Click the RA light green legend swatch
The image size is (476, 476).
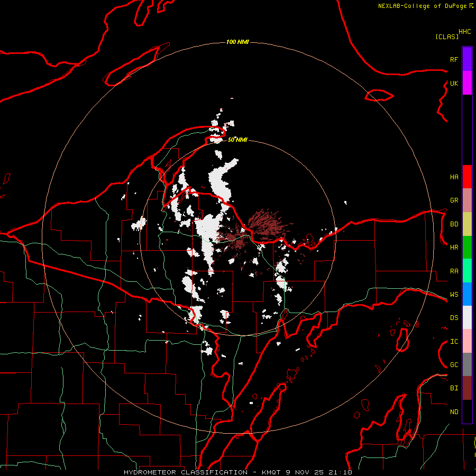point(467,271)
